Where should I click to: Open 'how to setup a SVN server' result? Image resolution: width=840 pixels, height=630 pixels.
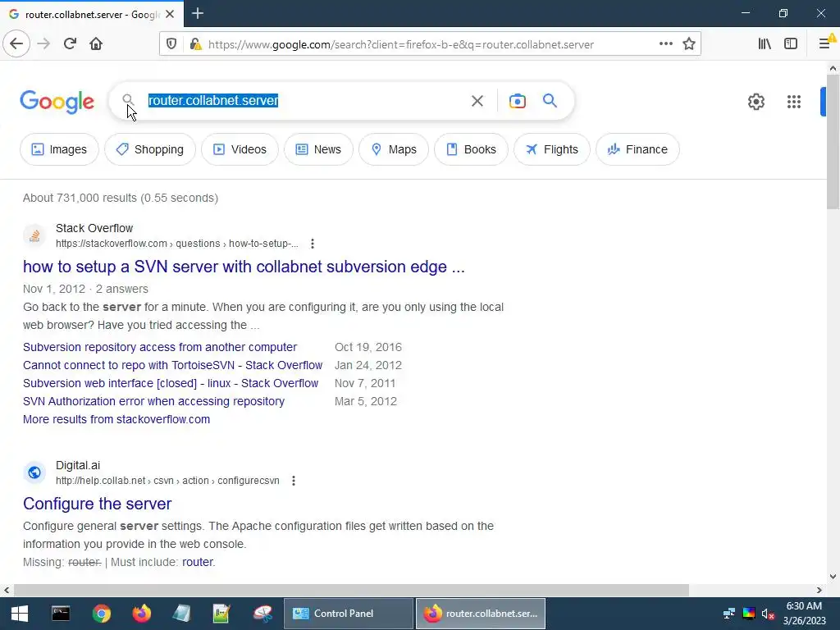(x=244, y=267)
